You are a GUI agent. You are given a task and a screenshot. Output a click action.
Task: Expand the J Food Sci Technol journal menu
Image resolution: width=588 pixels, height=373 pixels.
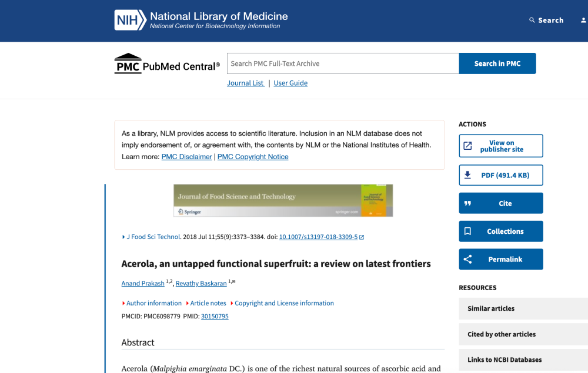[151, 237]
